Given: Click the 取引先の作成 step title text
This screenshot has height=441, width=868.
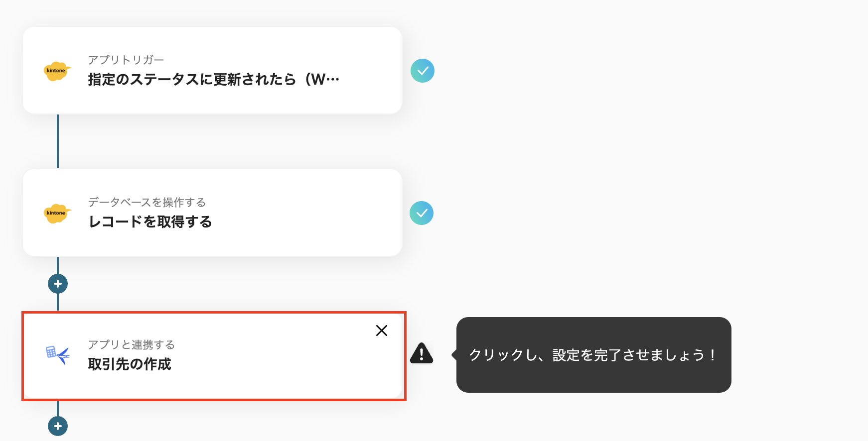Looking at the screenshot, I should click(x=129, y=364).
